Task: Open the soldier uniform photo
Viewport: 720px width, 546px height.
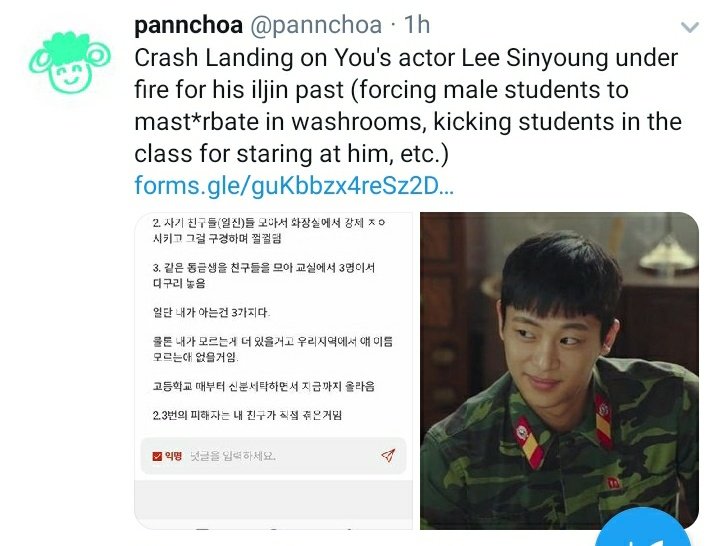Action: 559,371
